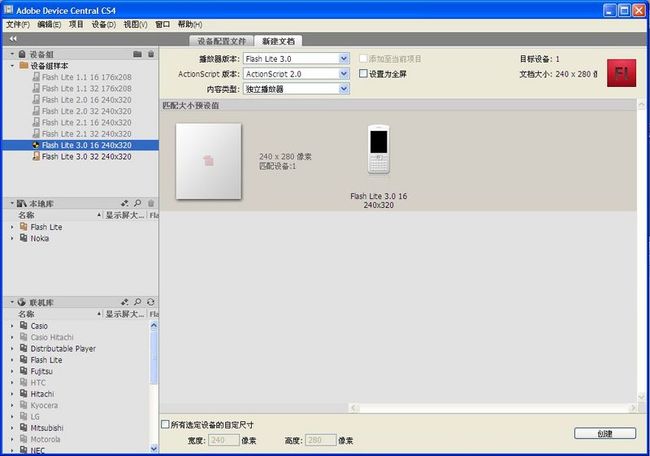Refresh the online library

click(x=151, y=302)
